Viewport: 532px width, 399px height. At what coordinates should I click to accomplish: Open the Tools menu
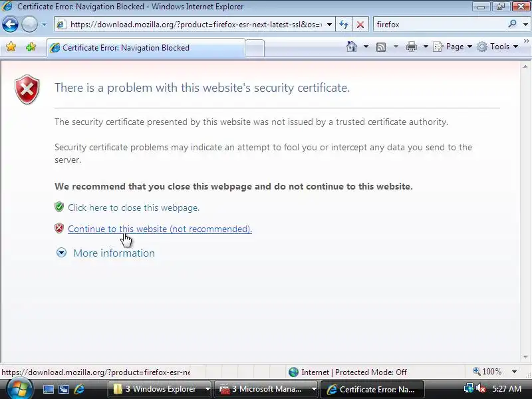tap(497, 47)
